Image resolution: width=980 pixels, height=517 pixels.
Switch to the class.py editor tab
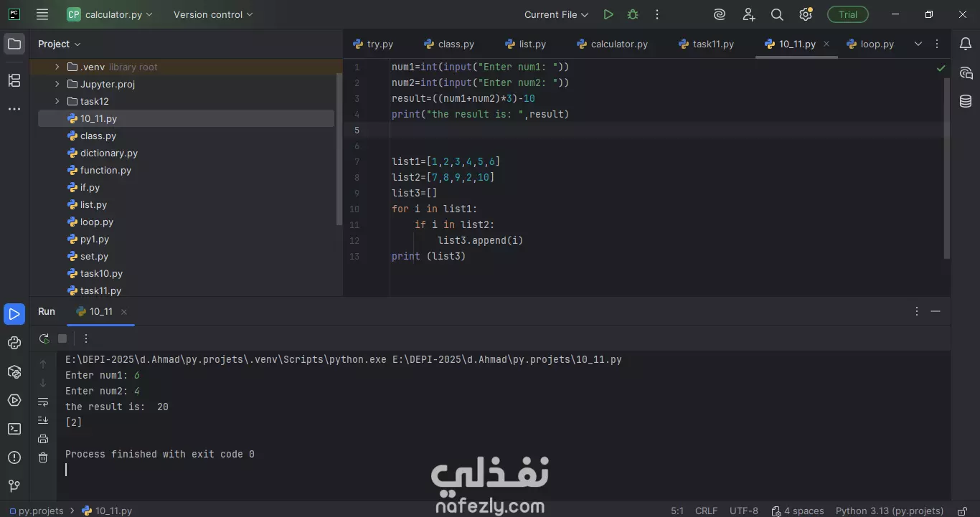click(449, 44)
